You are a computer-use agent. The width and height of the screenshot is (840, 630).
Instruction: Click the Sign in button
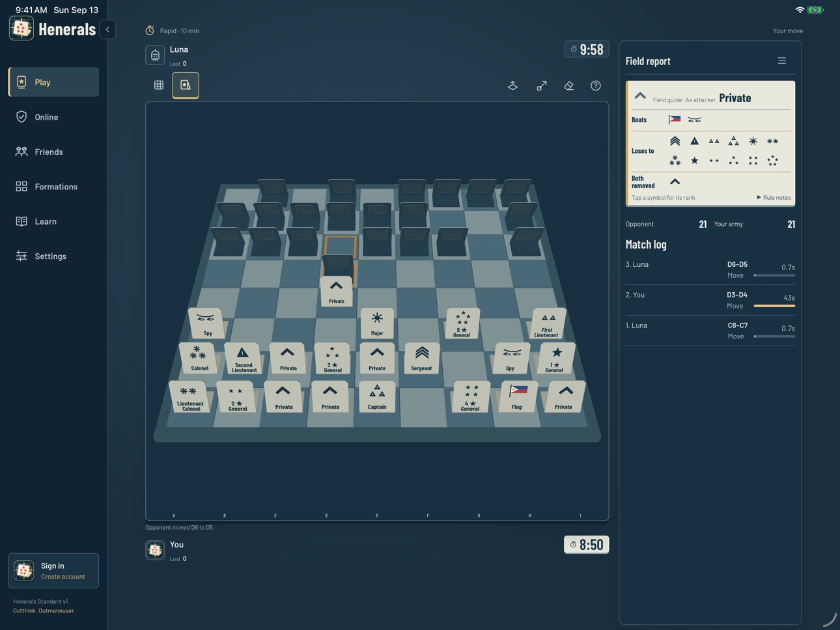53,571
